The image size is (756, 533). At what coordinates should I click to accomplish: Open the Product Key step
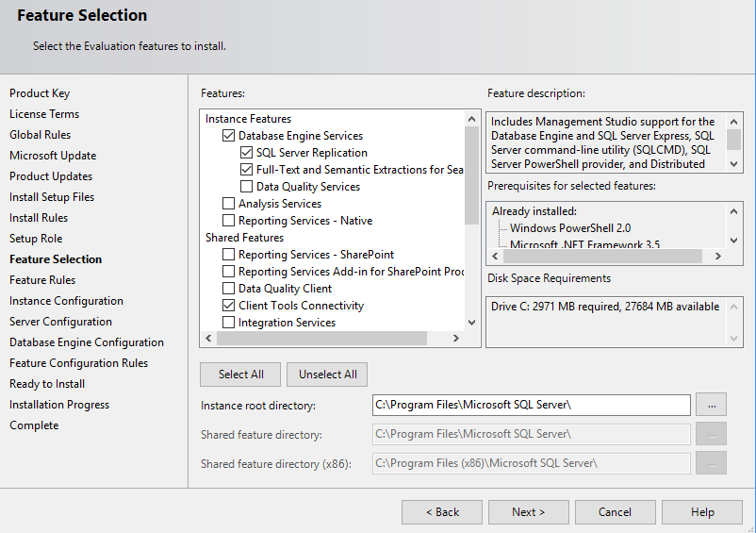[x=40, y=93]
